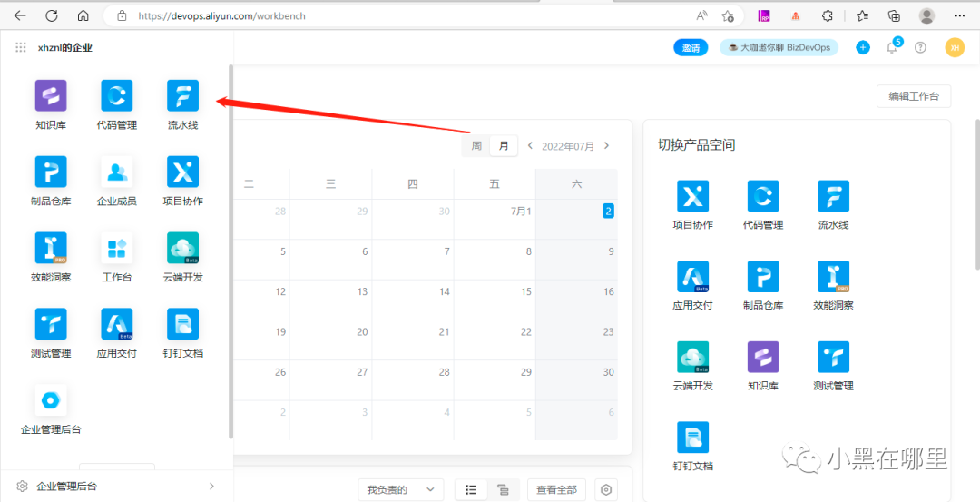
Task: Select calendar date 15
Action: coord(525,292)
